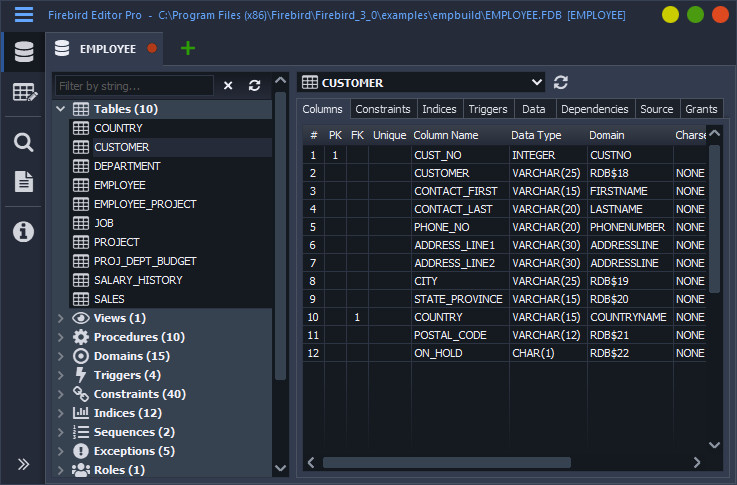
Task: Clear the filter with X icon
Action: (228, 86)
